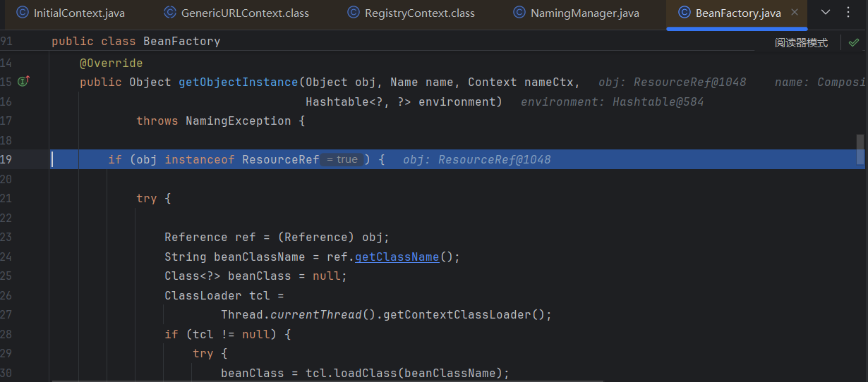Image resolution: width=868 pixels, height=382 pixels.
Task: Toggle reader mode (阅读器模式)
Action: 801,42
